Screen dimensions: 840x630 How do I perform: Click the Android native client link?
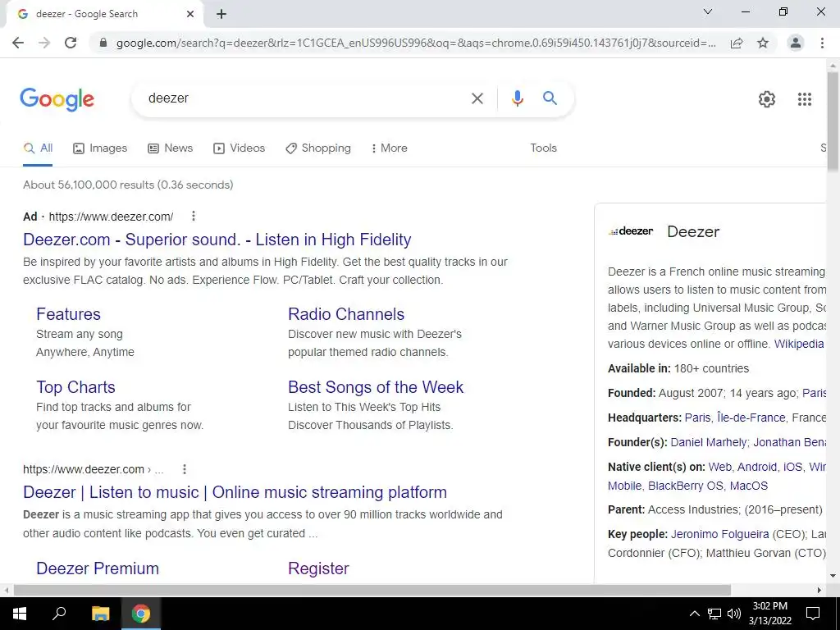pos(757,467)
